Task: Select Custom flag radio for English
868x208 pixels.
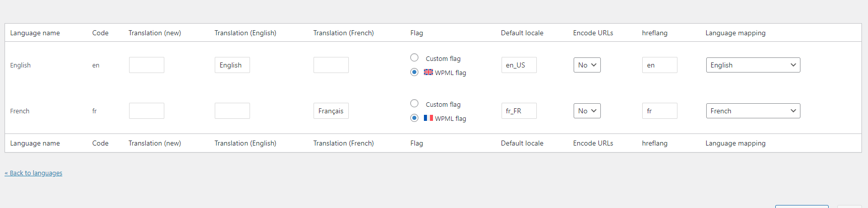Action: click(x=414, y=57)
